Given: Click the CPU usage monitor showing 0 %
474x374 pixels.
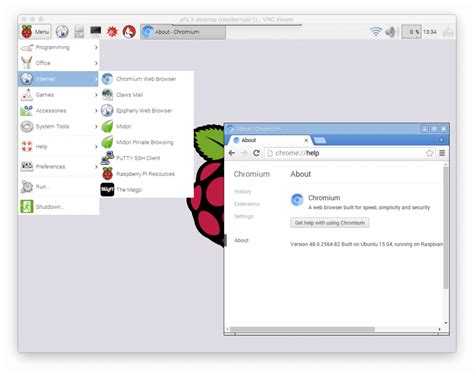Looking at the screenshot, I should pos(411,32).
